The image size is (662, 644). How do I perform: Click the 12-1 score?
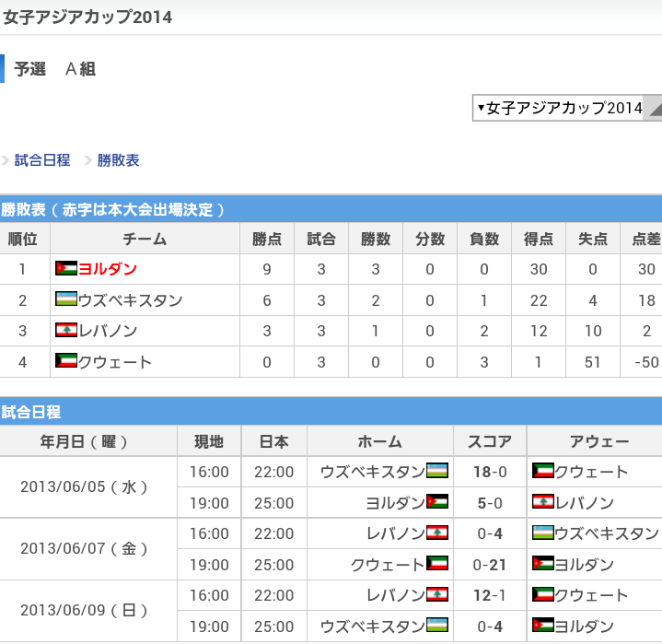coord(490,595)
